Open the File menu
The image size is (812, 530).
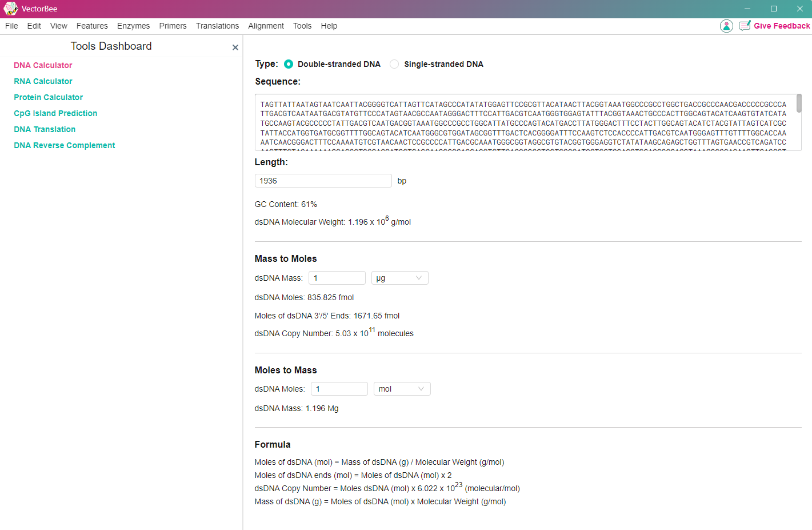point(11,26)
